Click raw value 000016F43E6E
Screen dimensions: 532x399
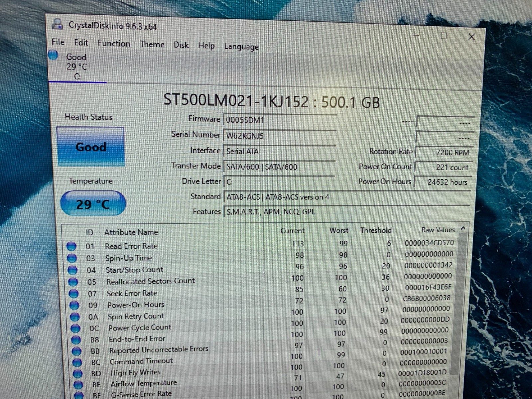tap(428, 287)
